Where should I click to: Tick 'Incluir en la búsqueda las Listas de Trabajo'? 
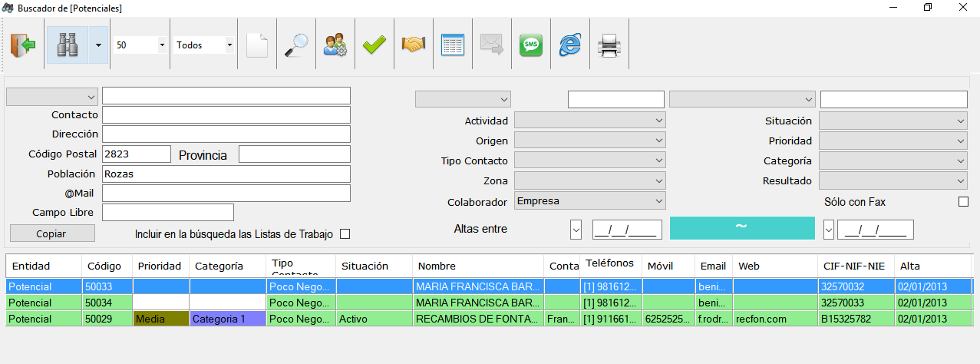345,234
